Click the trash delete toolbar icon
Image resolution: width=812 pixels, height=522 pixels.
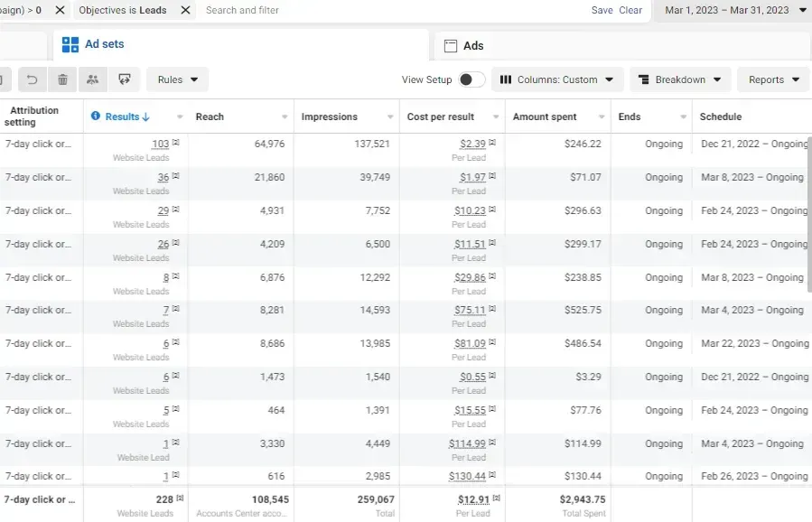[x=62, y=79]
